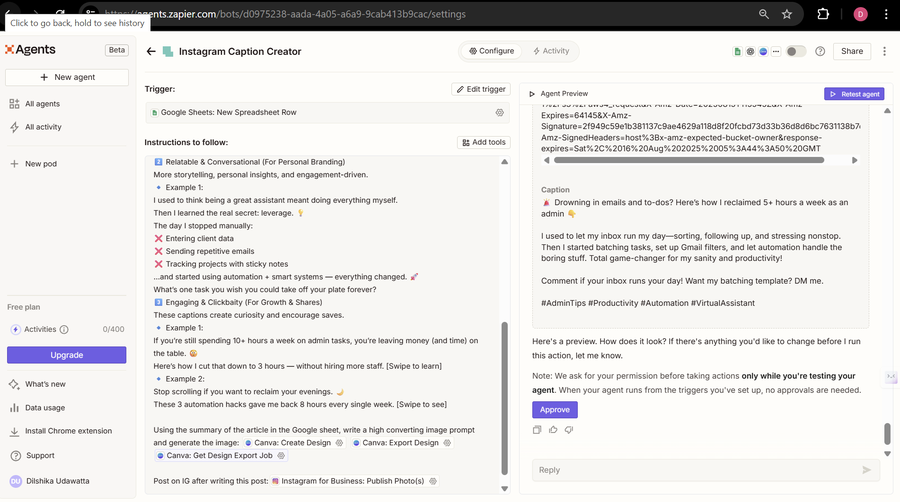Open the browser profile avatar D

(860, 14)
